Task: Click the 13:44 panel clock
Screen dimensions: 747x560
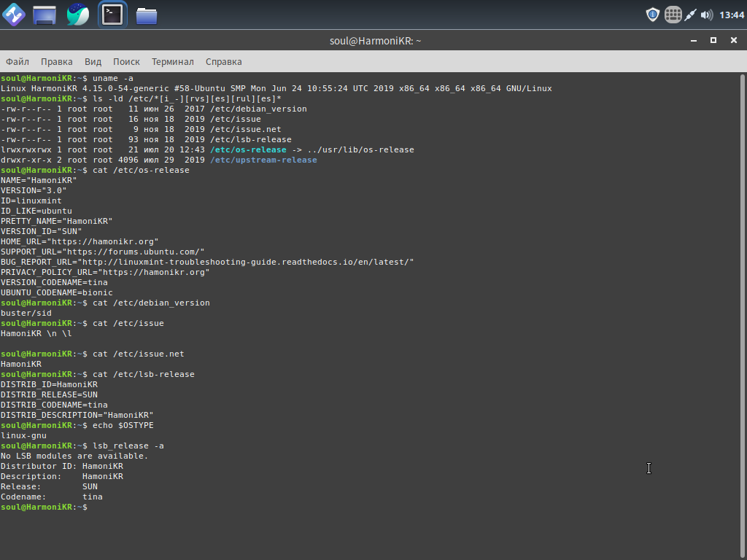Action: (x=731, y=15)
